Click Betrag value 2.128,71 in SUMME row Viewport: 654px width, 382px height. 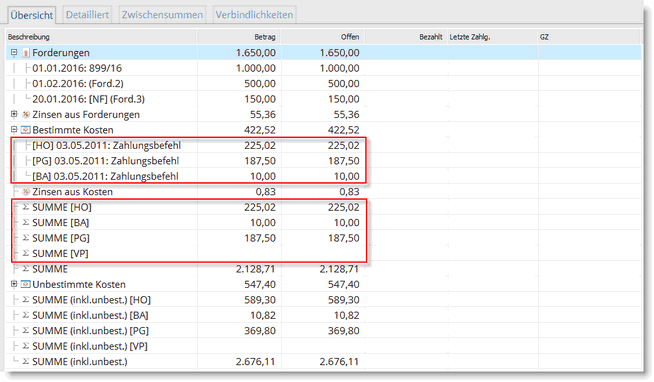pyautogui.click(x=256, y=269)
